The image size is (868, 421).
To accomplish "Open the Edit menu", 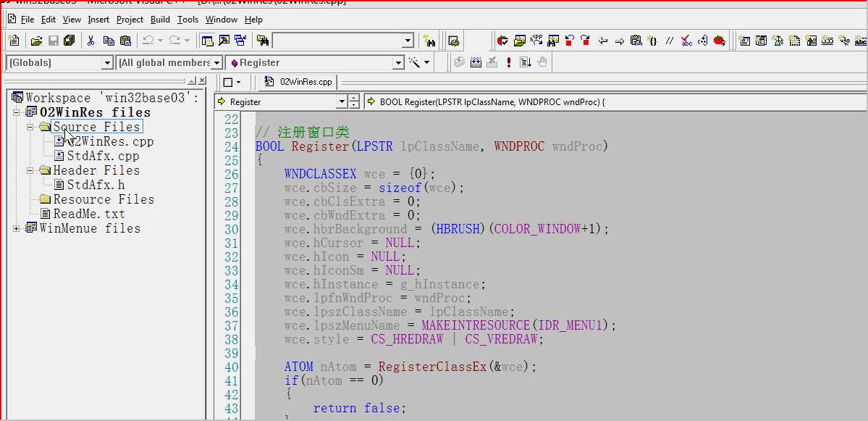I will click(49, 20).
